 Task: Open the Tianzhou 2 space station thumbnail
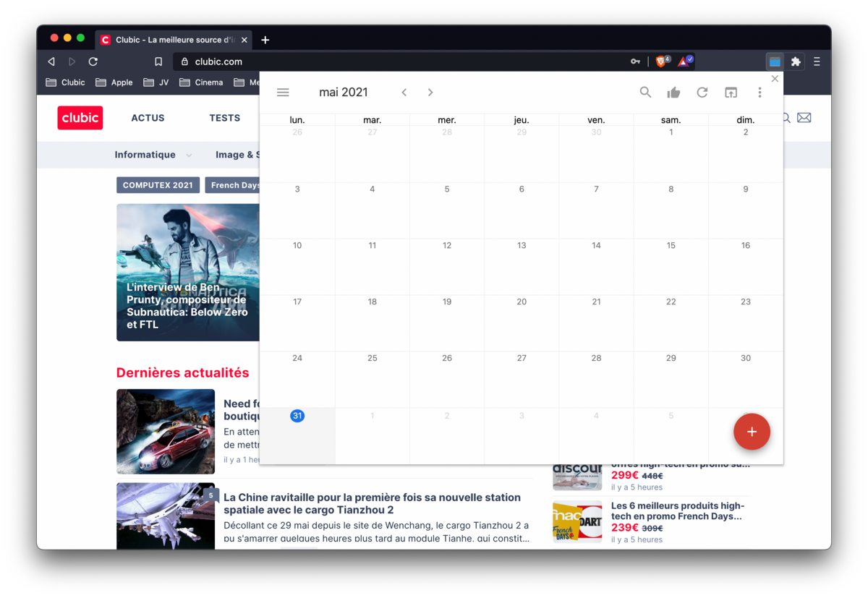(x=166, y=516)
